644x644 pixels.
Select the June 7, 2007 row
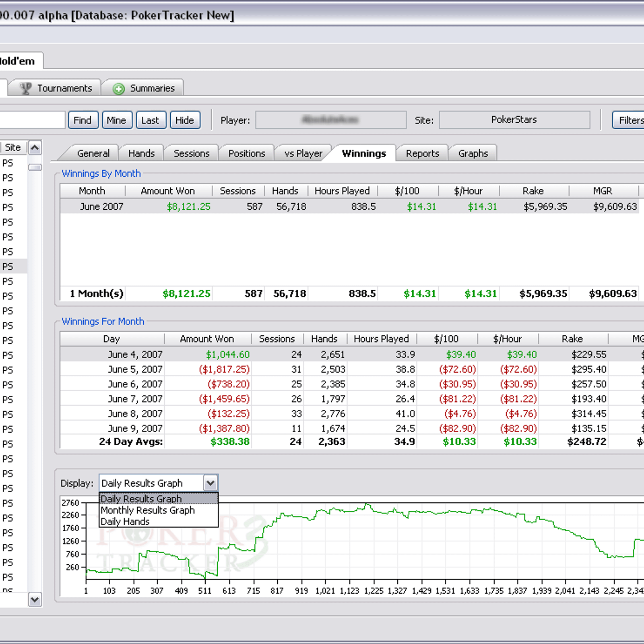[x=352, y=399]
